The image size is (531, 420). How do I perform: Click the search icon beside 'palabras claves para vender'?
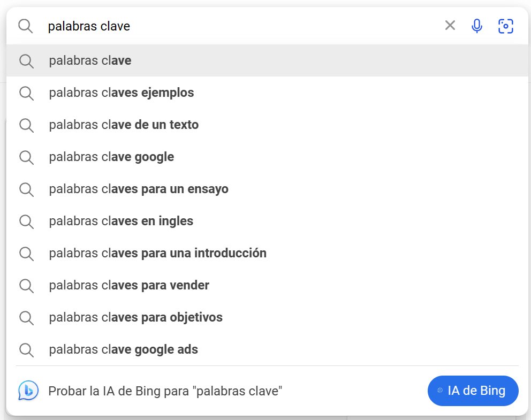point(26,286)
